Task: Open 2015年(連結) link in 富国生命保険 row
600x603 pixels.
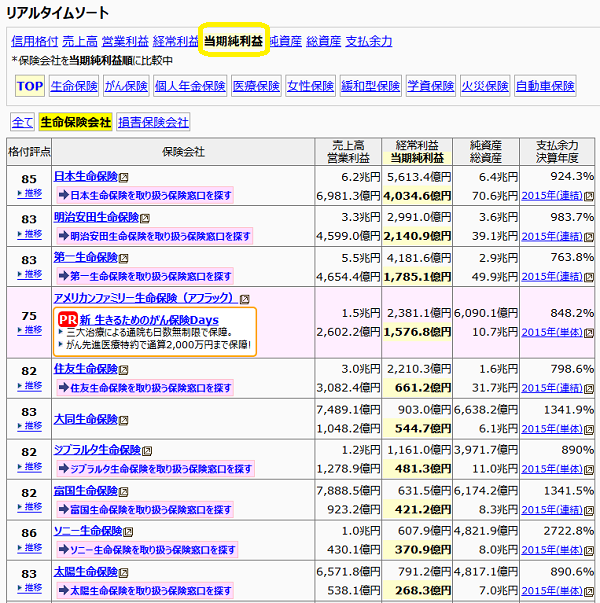Action: click(552, 510)
